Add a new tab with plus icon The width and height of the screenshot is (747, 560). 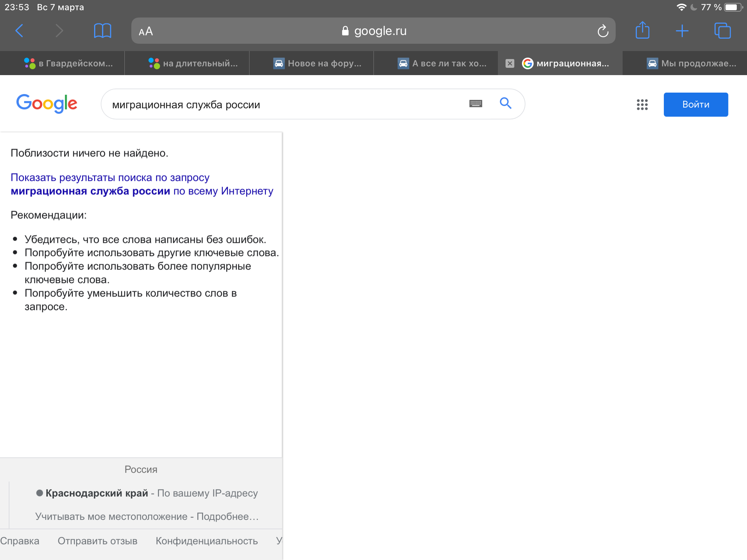pos(682,31)
